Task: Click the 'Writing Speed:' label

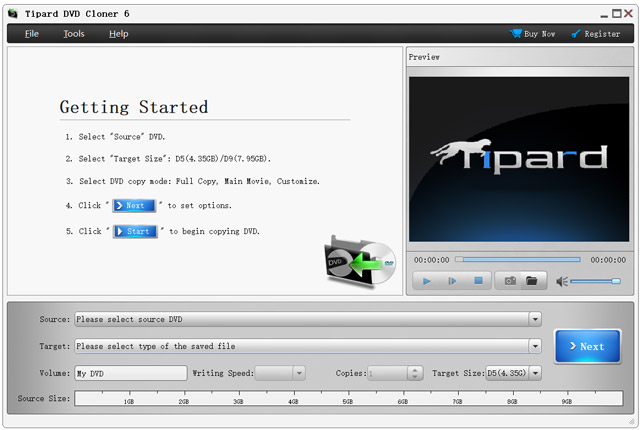Action: click(x=222, y=373)
